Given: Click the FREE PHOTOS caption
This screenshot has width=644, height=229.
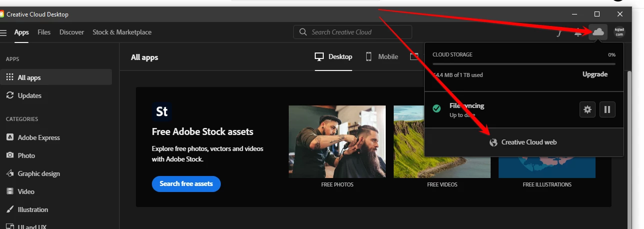Looking at the screenshot, I should point(337,184).
